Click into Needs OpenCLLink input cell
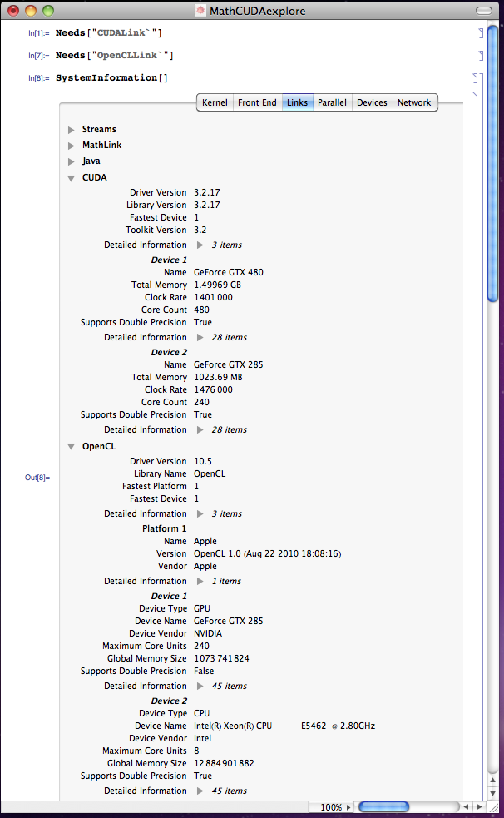 point(114,55)
